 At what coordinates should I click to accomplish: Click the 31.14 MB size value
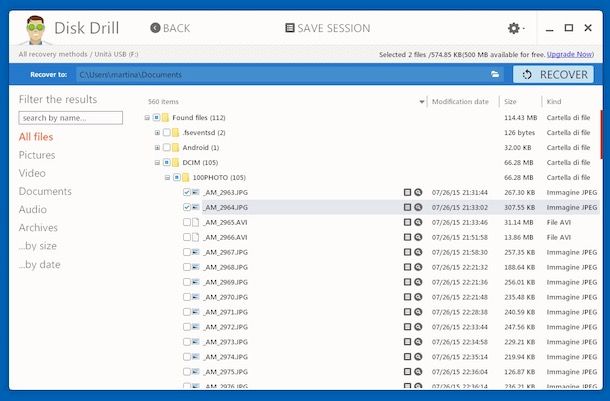(x=519, y=222)
